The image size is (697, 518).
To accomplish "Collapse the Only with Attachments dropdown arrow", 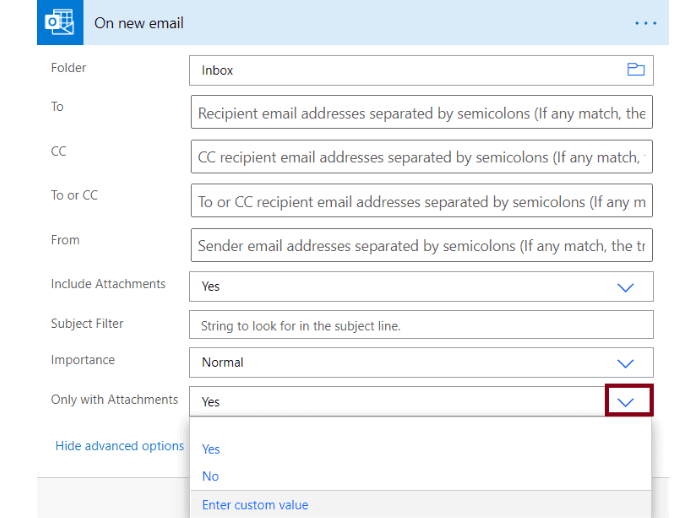I will tap(628, 401).
